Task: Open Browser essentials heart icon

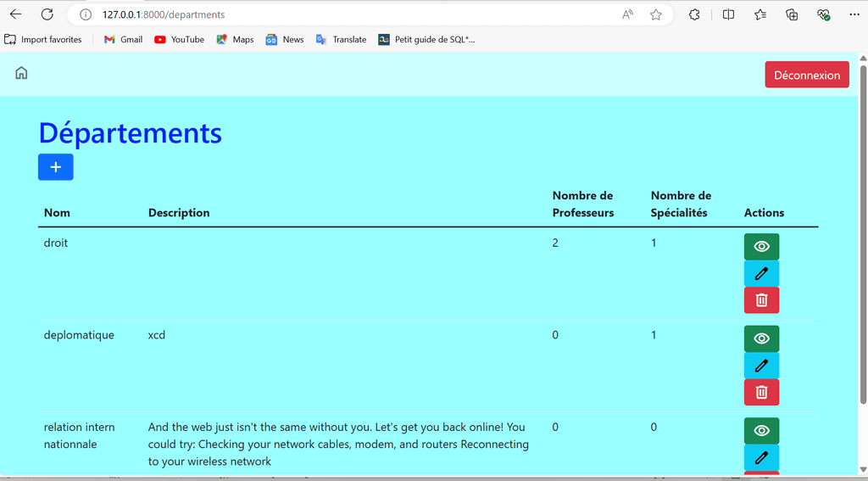Action: click(x=823, y=14)
